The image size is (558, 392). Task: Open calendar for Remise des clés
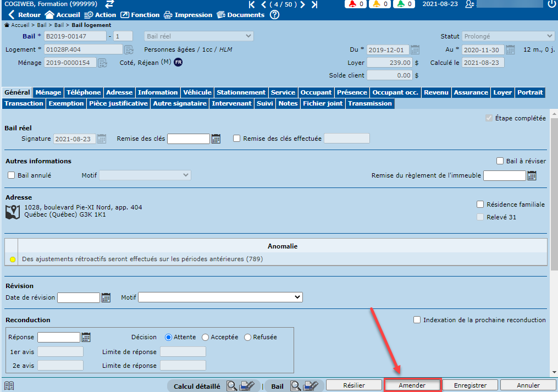point(216,139)
